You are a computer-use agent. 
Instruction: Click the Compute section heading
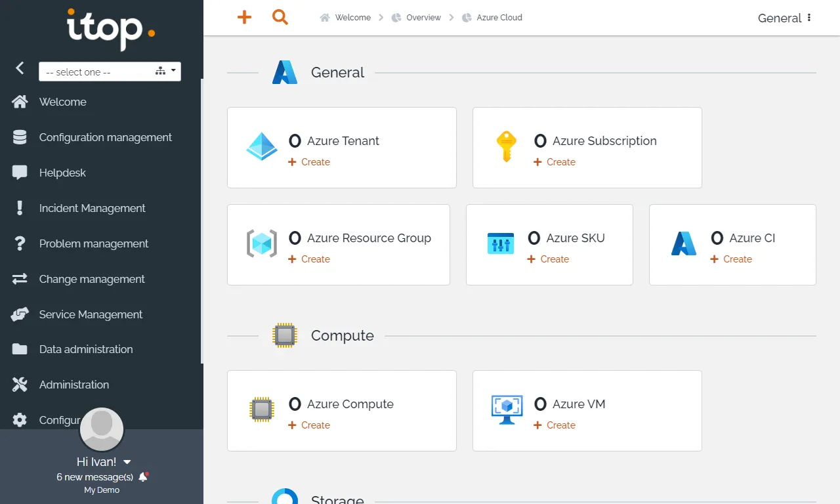[343, 335]
